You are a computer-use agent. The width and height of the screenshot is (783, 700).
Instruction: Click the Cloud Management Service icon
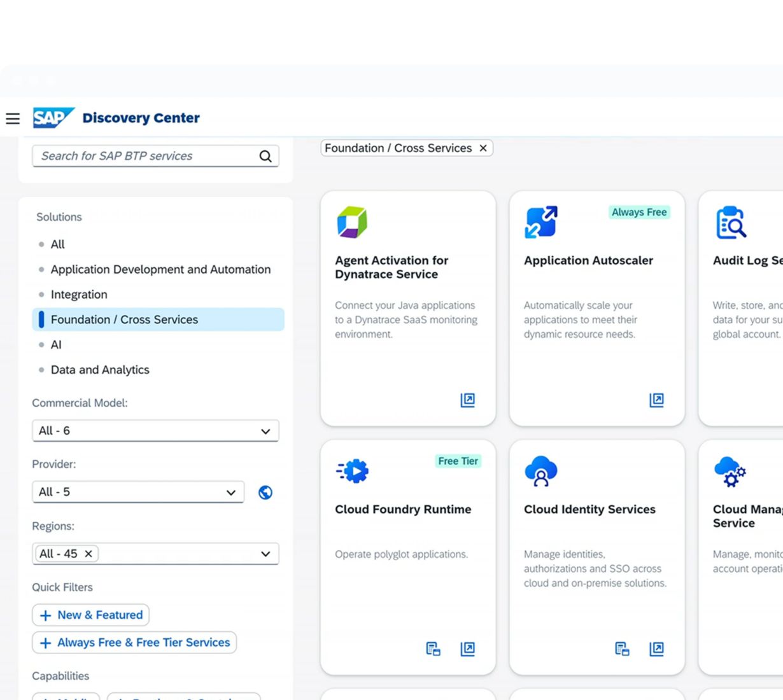[x=730, y=471]
